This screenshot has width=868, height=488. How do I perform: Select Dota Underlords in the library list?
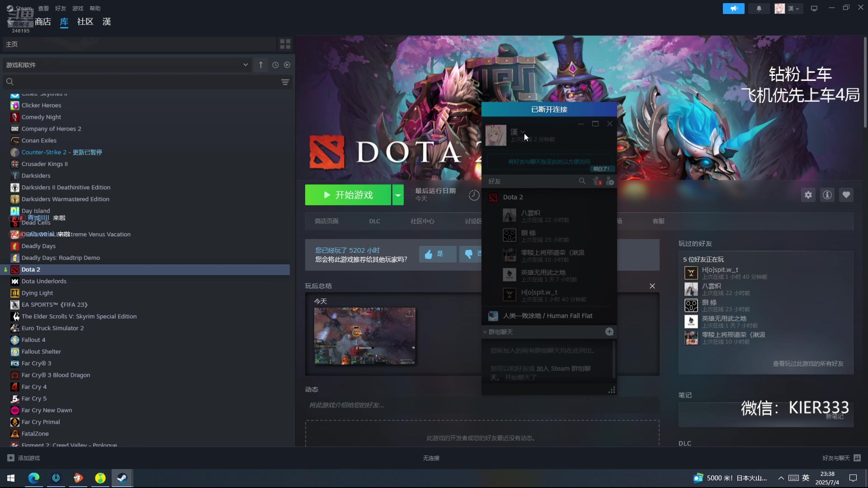tap(44, 281)
